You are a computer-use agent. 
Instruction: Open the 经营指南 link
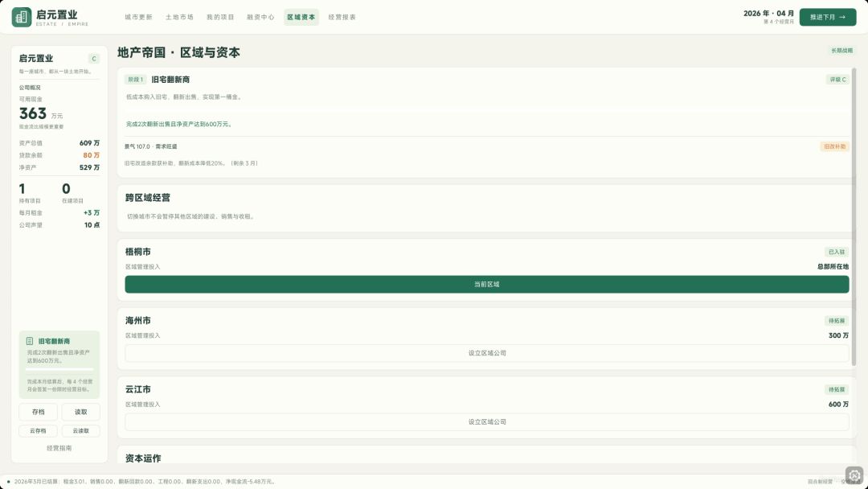click(x=59, y=448)
